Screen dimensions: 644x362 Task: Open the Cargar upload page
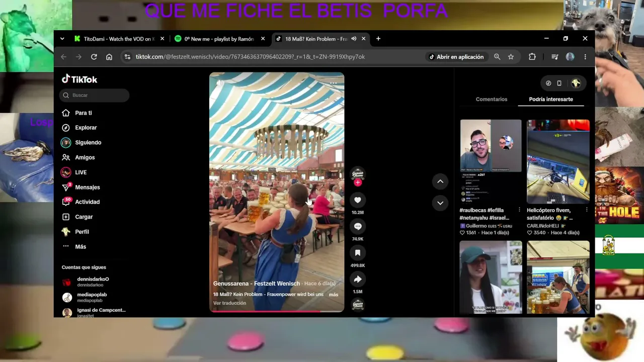pos(77,217)
